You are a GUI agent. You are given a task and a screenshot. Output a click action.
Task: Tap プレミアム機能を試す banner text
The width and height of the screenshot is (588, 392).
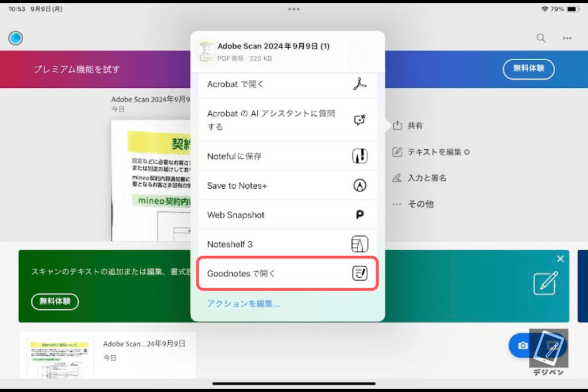point(77,69)
